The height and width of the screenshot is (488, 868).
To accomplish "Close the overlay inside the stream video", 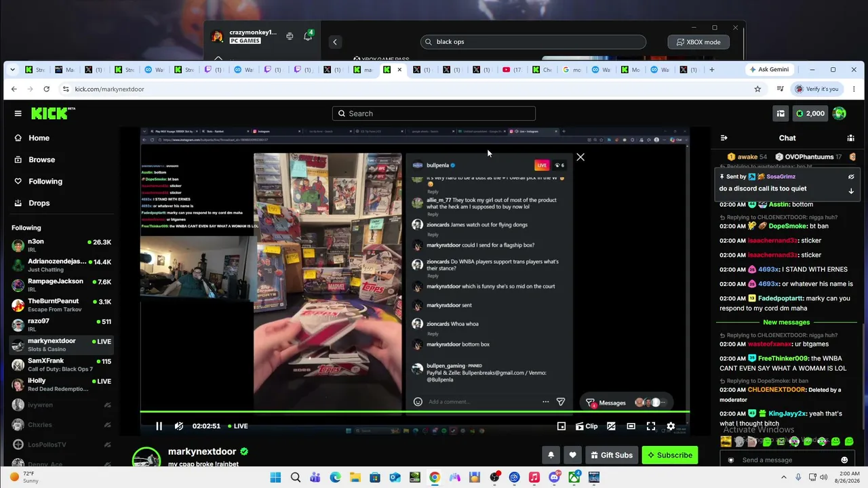I will (580, 157).
